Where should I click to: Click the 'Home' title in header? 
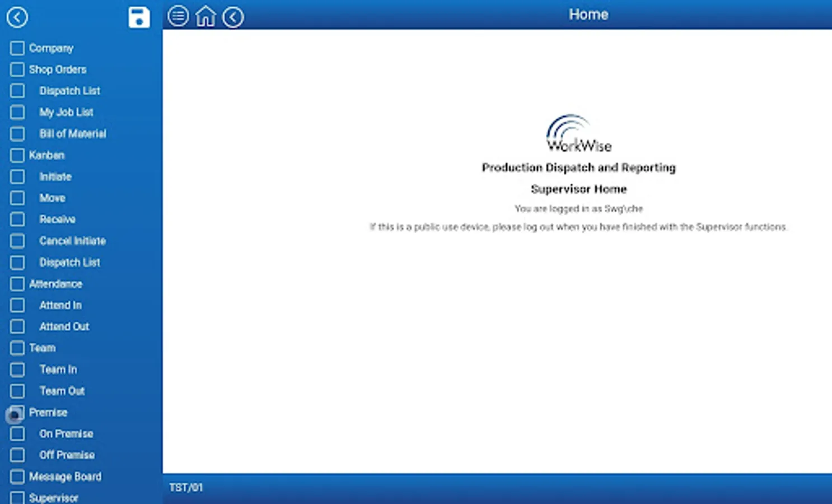click(x=588, y=15)
